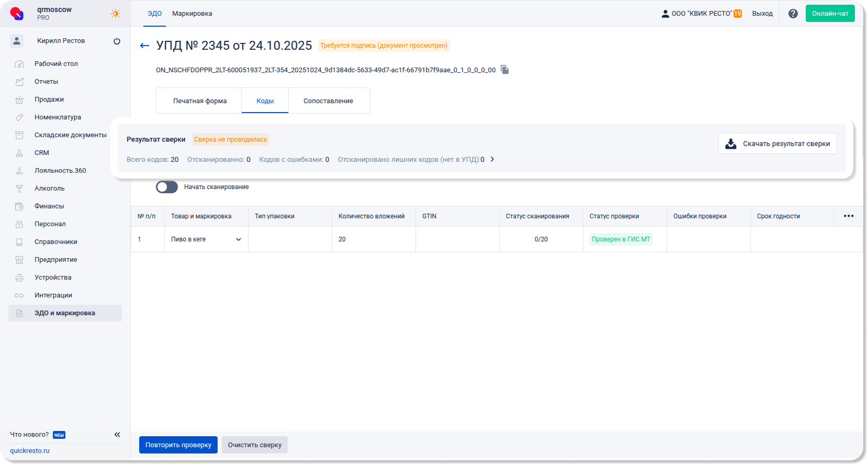Screen dimensions: 868x465
Task: Enable the Начать сканирование toggle
Action: pos(167,187)
